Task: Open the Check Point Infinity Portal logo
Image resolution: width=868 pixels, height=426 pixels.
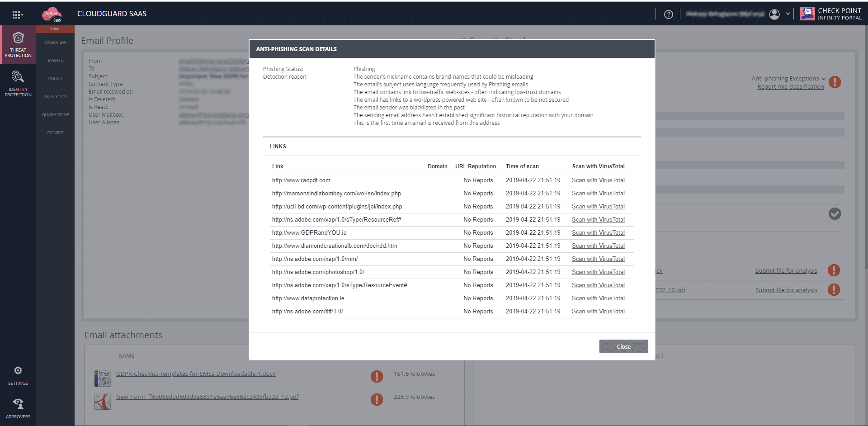Action: point(831,14)
